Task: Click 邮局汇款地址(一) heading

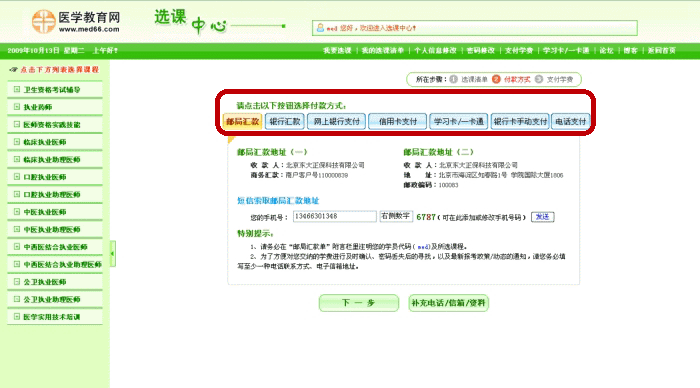Action: point(272,152)
